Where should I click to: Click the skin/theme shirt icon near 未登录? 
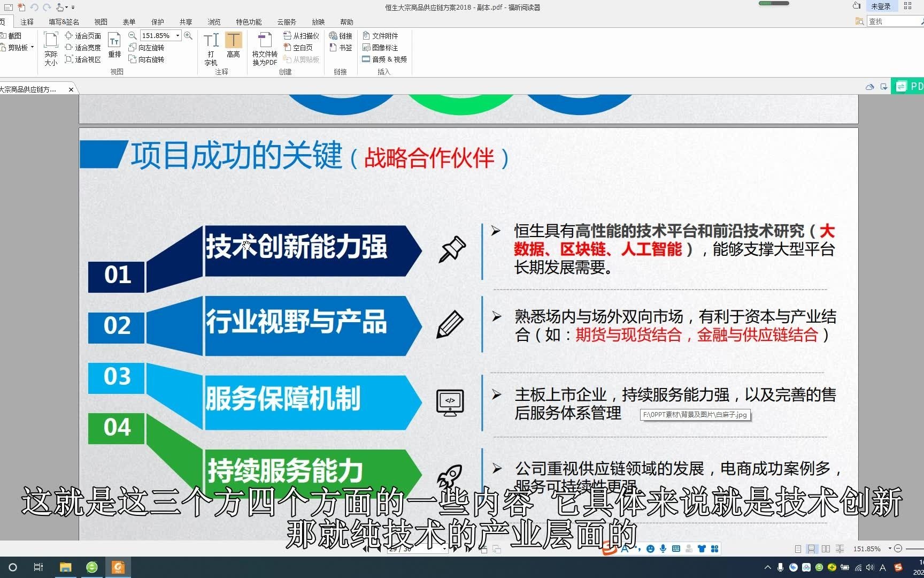(x=856, y=6)
